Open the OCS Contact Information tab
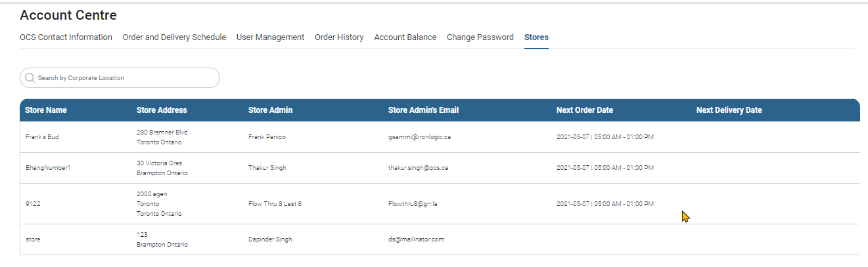Image resolution: width=868 pixels, height=267 pixels. pos(66,37)
